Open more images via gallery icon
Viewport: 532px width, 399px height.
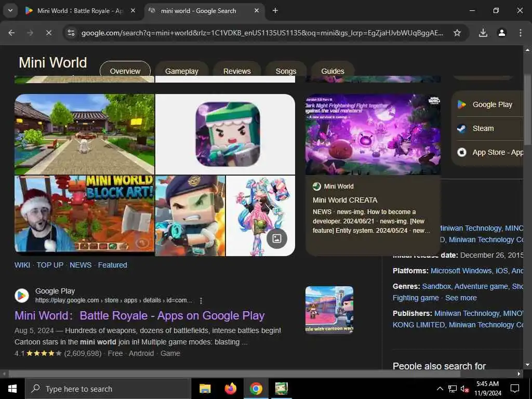pyautogui.click(x=276, y=238)
